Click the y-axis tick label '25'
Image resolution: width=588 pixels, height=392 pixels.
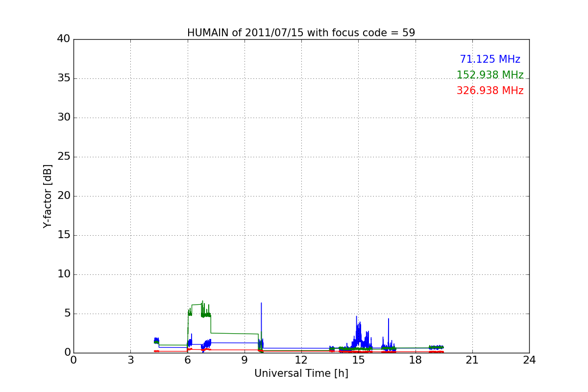(64, 157)
